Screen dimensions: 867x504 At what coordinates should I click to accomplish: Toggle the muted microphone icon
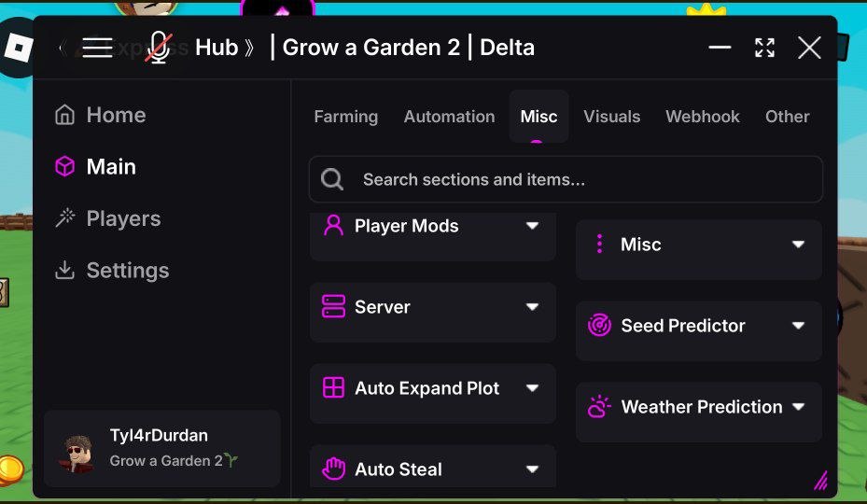(x=160, y=47)
